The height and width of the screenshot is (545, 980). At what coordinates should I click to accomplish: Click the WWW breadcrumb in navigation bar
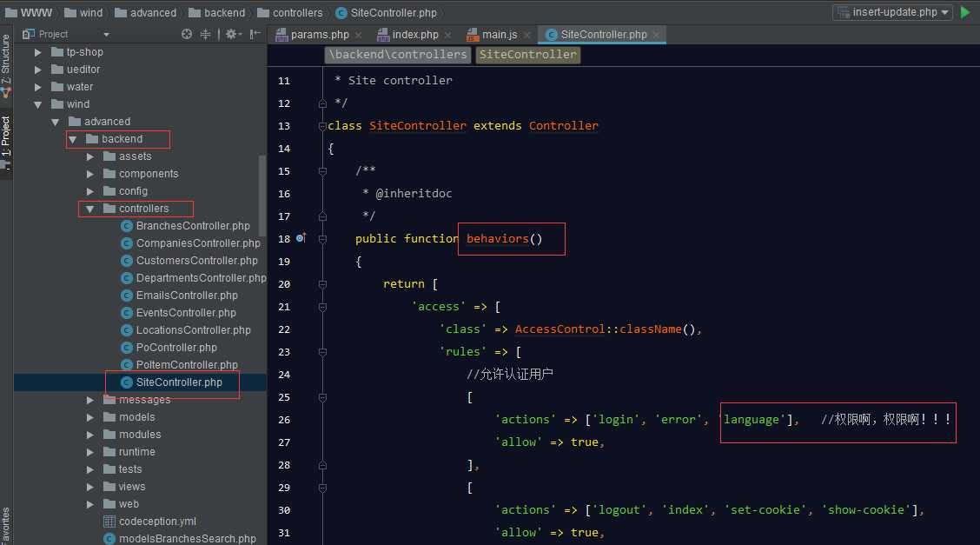coord(29,12)
